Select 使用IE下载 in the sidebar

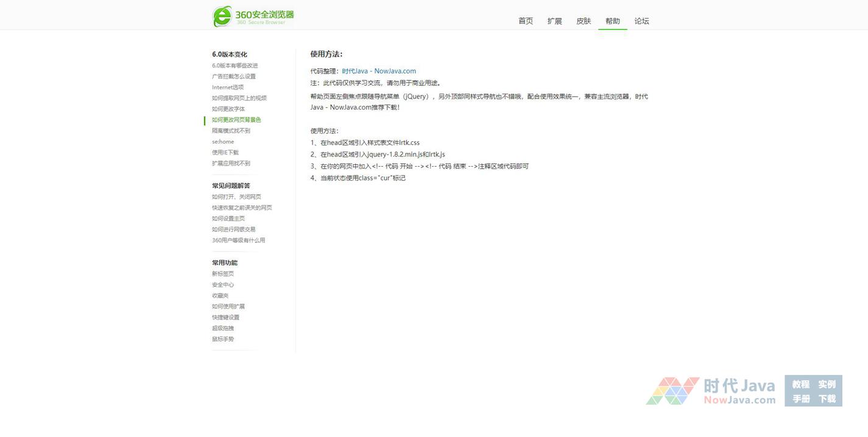tap(225, 153)
